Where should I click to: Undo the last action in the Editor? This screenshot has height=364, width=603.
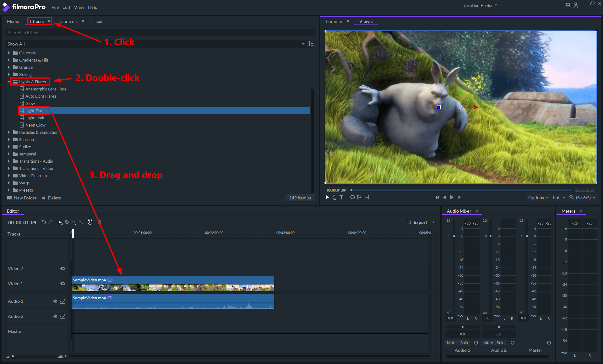[x=43, y=222]
